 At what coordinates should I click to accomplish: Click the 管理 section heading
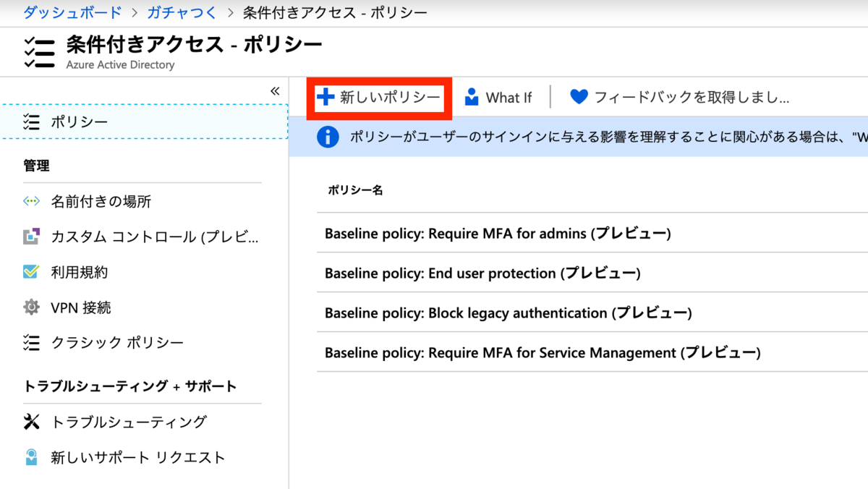pyautogui.click(x=36, y=166)
